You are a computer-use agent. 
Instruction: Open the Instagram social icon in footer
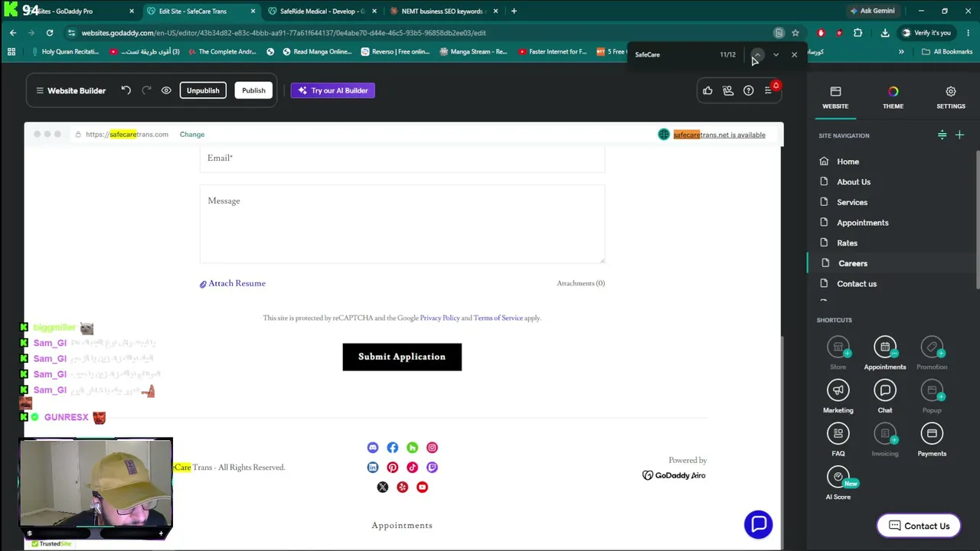coord(433,448)
